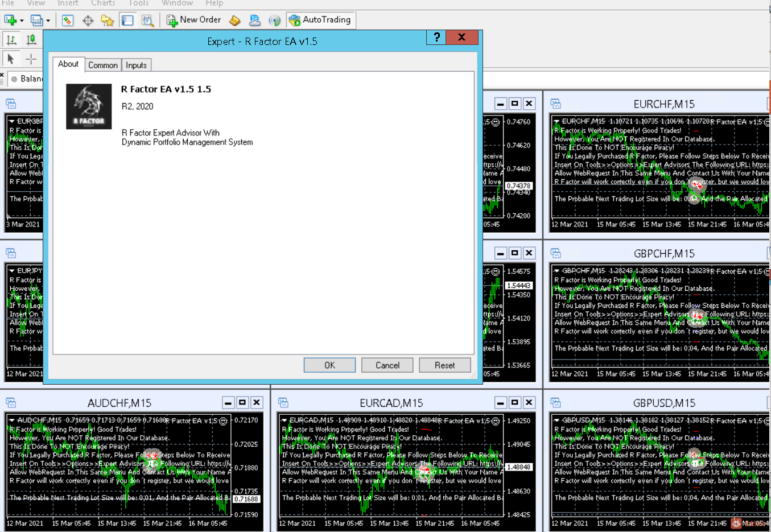Open the Window menu
The image size is (771, 532).
178,3
